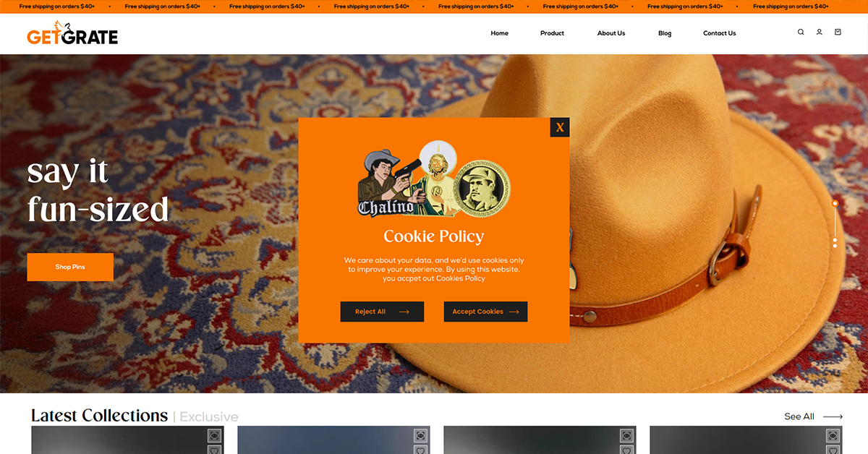The image size is (868, 454).
Task: Click quick view icon on first collection card
Action: pos(214,435)
